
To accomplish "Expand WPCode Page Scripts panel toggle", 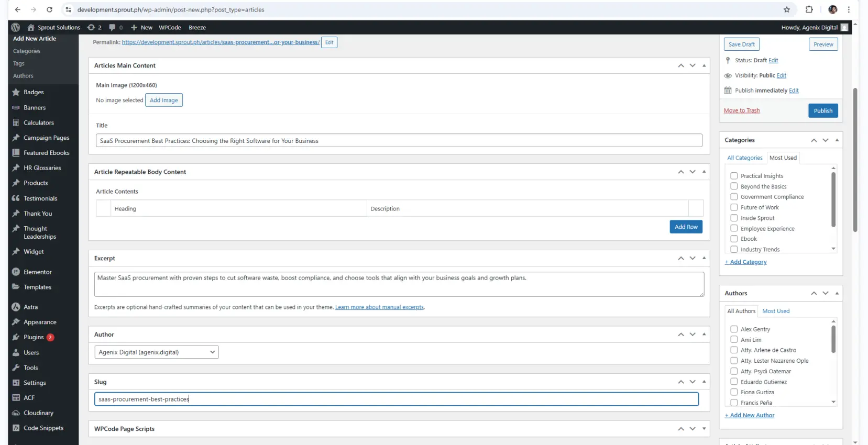I will pos(704,429).
